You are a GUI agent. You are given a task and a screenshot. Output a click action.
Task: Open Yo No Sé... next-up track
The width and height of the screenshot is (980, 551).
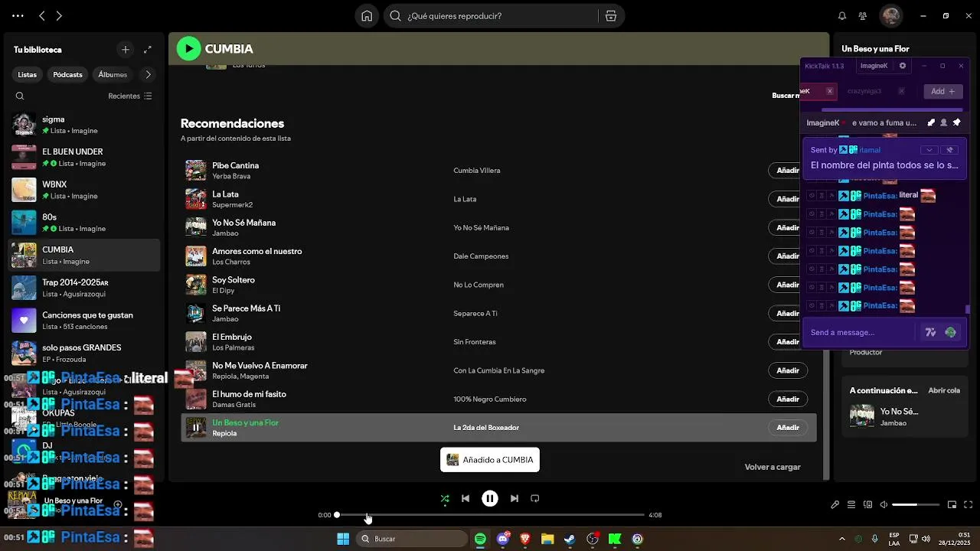[899, 412]
